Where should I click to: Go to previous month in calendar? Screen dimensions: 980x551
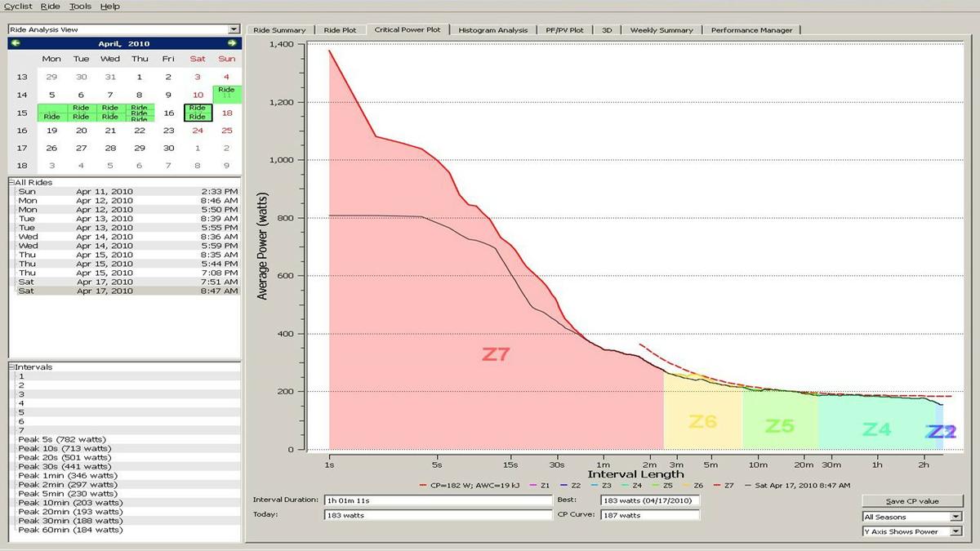click(x=16, y=43)
